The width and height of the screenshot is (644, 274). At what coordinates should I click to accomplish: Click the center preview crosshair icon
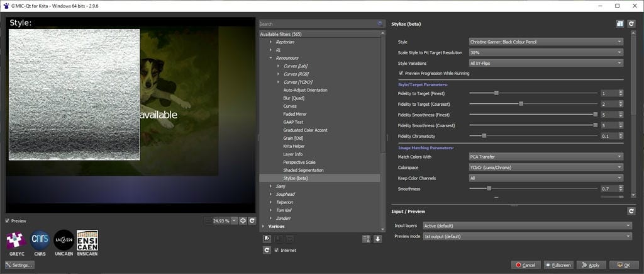tap(243, 220)
